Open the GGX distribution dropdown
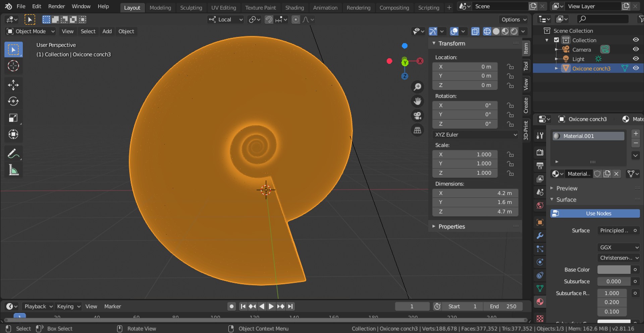This screenshot has height=333, width=644. tap(619, 247)
